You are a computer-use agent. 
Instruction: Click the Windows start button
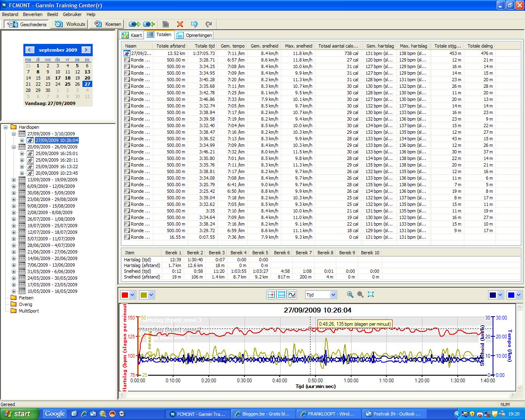point(20,414)
